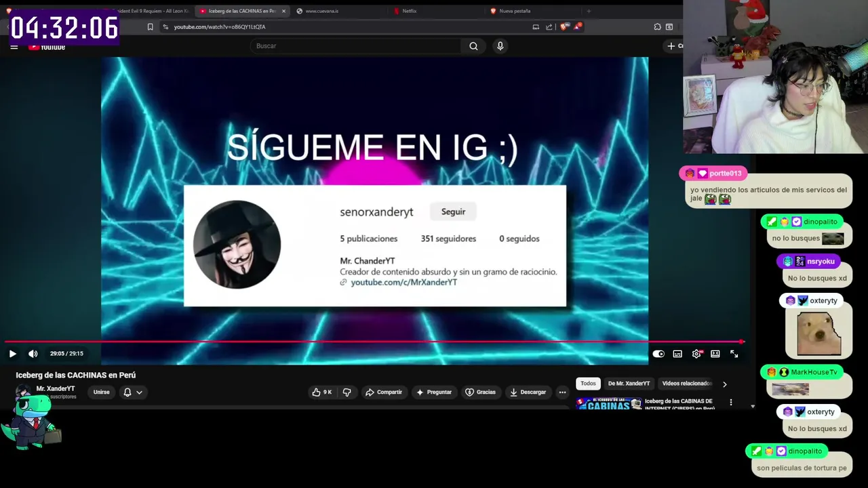This screenshot has height=488, width=868.
Task: Open more actions menu beside Descargar
Action: pos(562,392)
